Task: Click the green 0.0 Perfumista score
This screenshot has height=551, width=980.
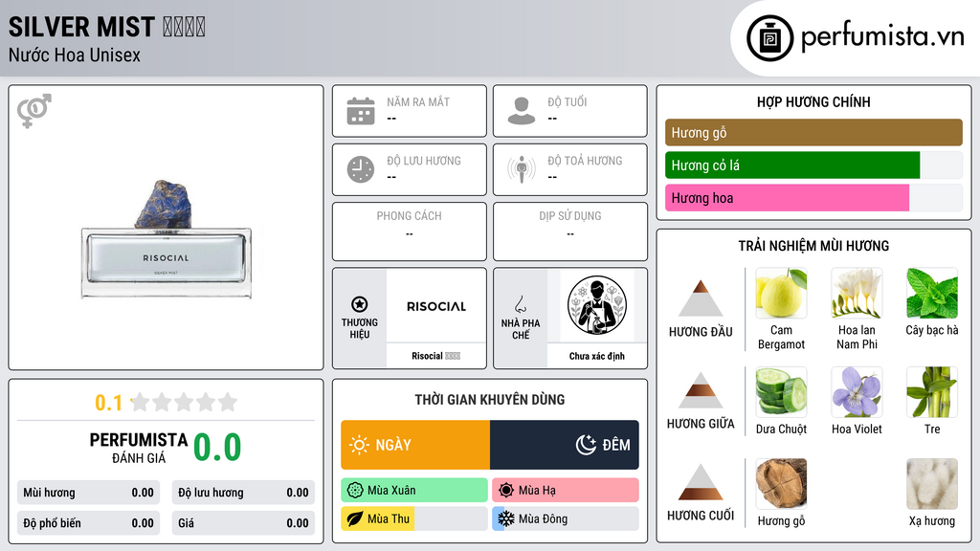Action: [217, 448]
